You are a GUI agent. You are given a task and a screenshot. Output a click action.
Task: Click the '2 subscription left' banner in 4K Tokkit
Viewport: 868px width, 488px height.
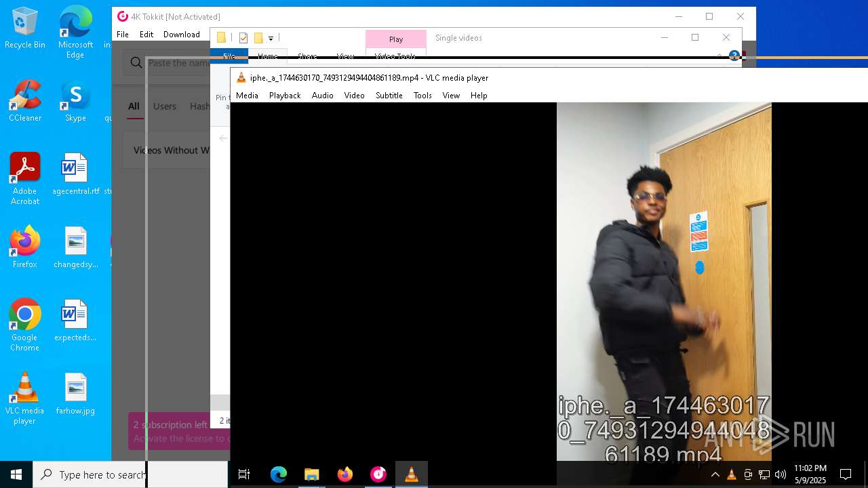(x=180, y=431)
